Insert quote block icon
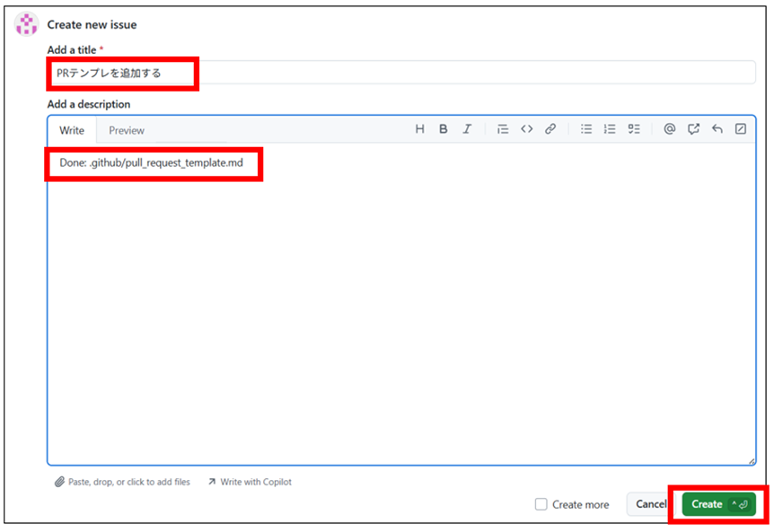 click(x=503, y=129)
